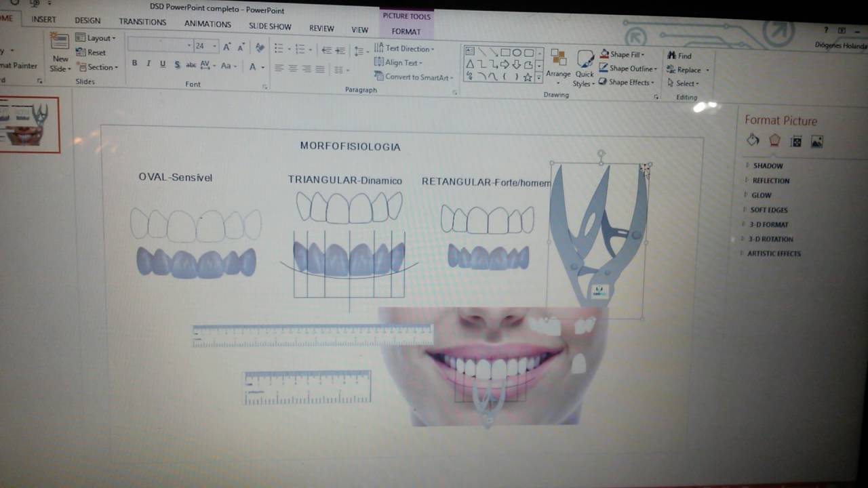Screen dimensions: 868x488
Task: Open the SLIDE SHOW tab
Action: (x=270, y=26)
